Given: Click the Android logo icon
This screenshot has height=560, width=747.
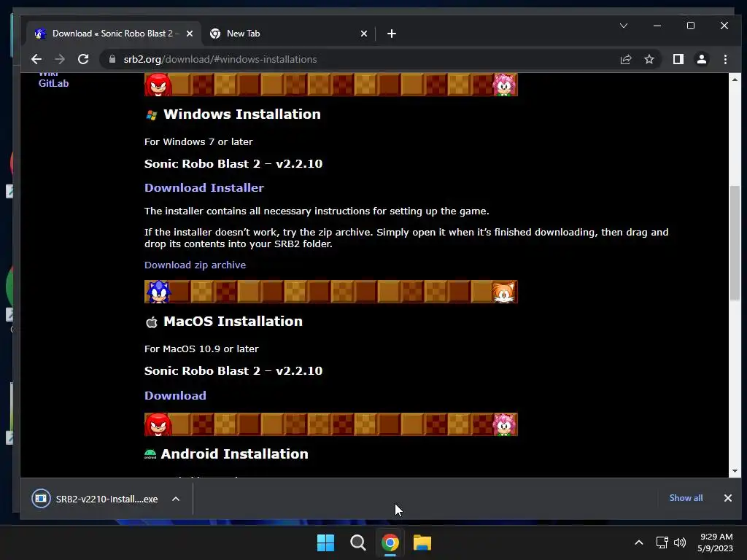Looking at the screenshot, I should (x=150, y=454).
